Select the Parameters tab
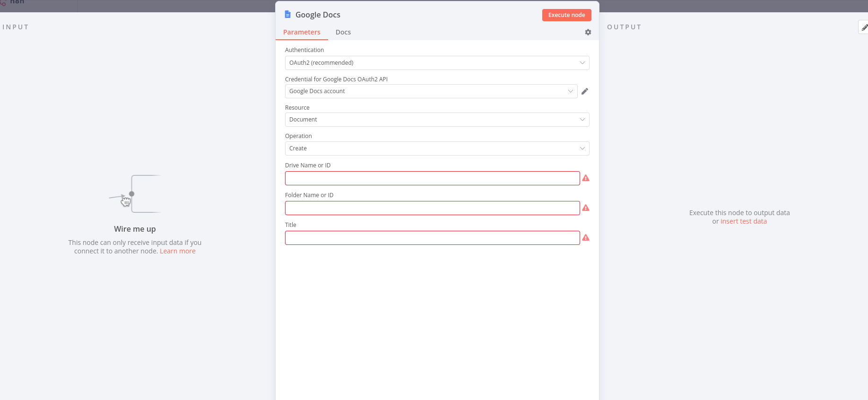The height and width of the screenshot is (400, 868). [x=302, y=32]
